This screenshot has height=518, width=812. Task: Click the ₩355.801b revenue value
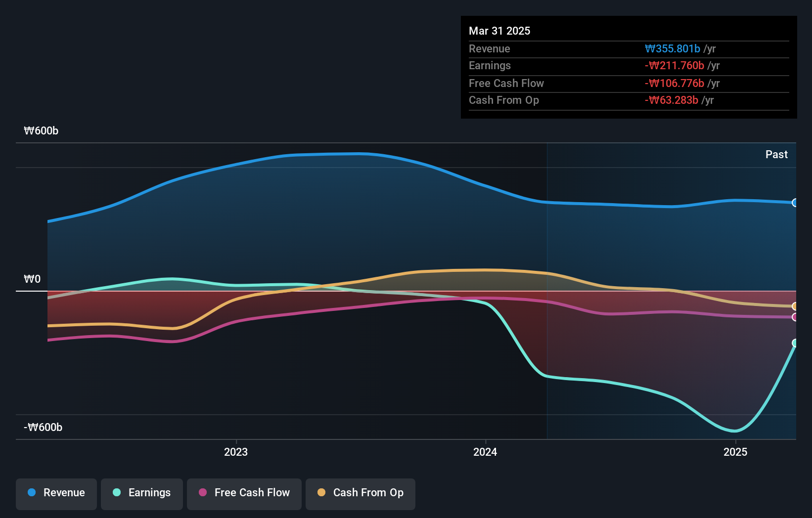[673, 48]
